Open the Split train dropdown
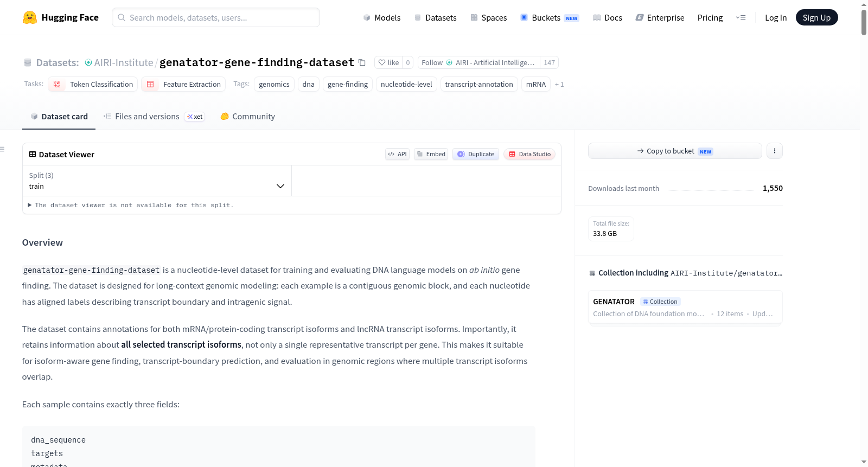868x467 pixels. (x=157, y=181)
